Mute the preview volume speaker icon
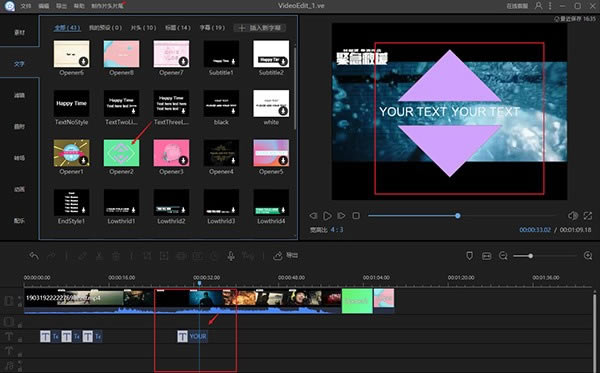 pos(573,216)
